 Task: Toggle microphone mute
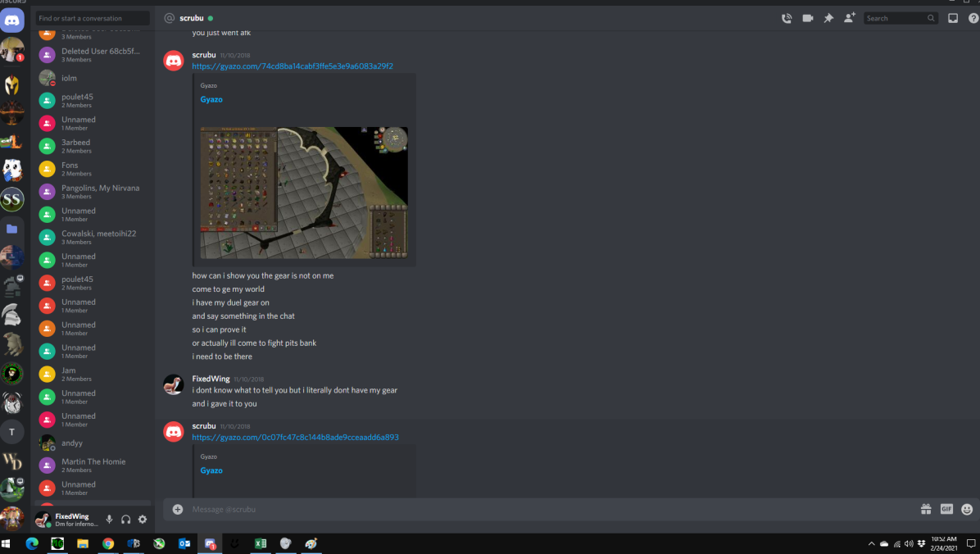(109, 519)
